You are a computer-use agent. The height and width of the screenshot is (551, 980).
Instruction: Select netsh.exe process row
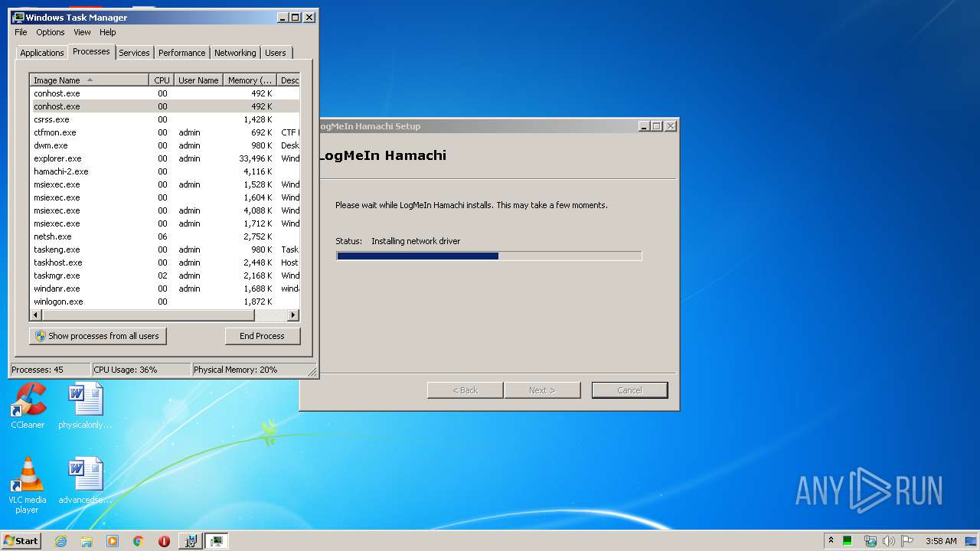click(x=165, y=236)
